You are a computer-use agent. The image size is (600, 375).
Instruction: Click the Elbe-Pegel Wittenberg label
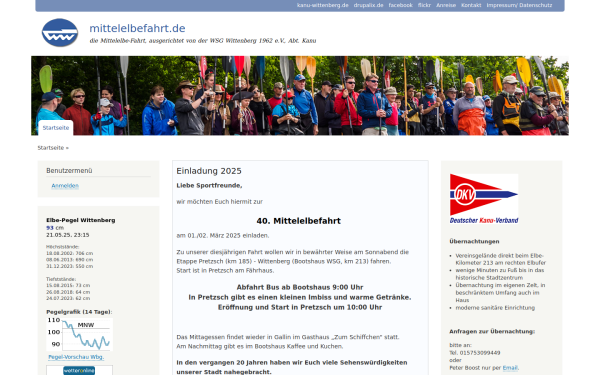[x=81, y=220]
